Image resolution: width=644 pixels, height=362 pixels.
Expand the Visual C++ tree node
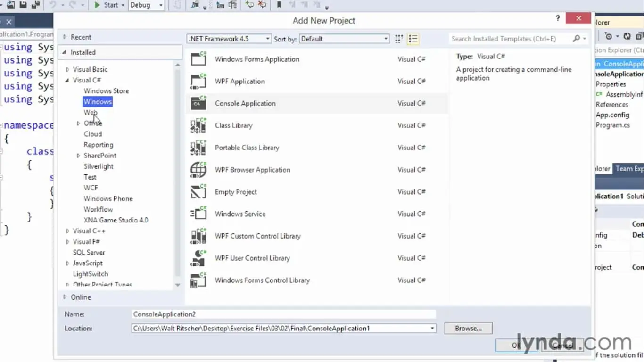point(68,231)
